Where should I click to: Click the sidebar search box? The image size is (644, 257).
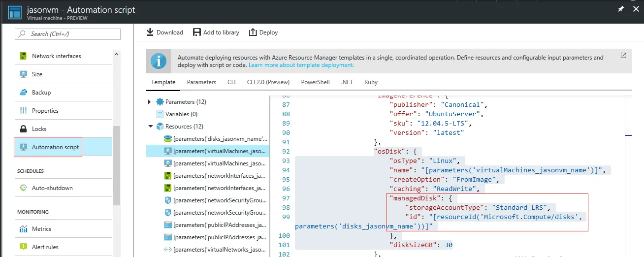[x=68, y=34]
